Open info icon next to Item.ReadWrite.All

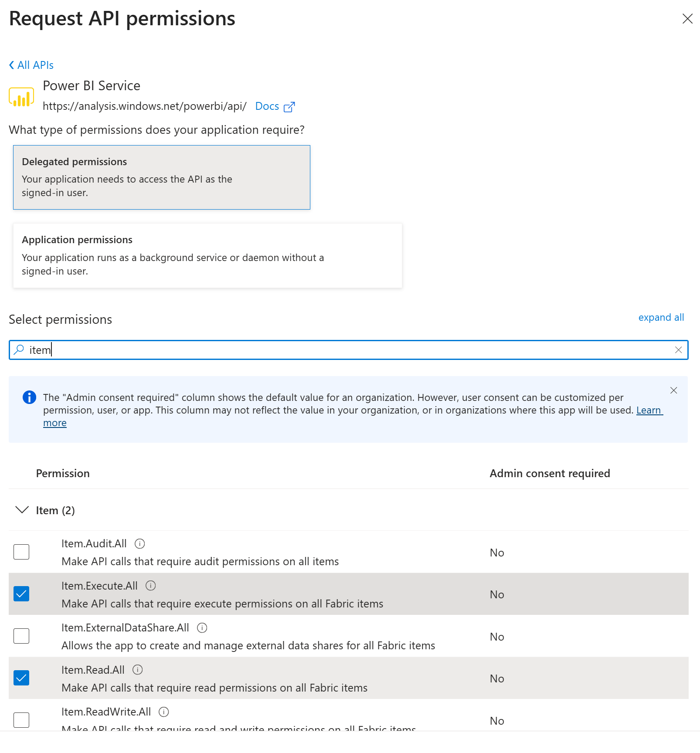click(x=163, y=712)
